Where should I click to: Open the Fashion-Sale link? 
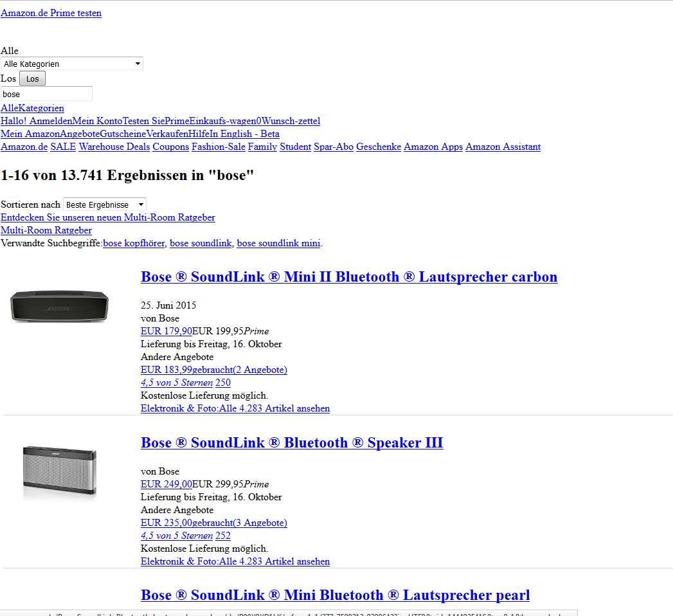(x=219, y=147)
